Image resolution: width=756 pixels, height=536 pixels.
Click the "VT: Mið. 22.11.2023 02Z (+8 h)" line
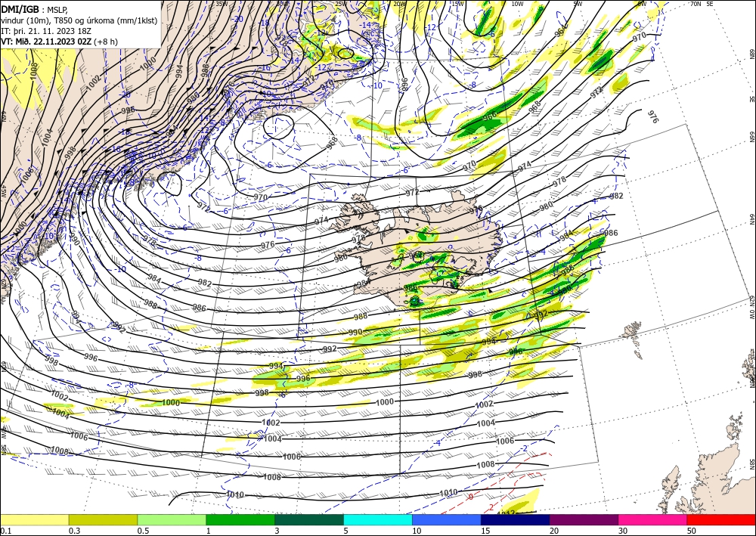pos(59,42)
